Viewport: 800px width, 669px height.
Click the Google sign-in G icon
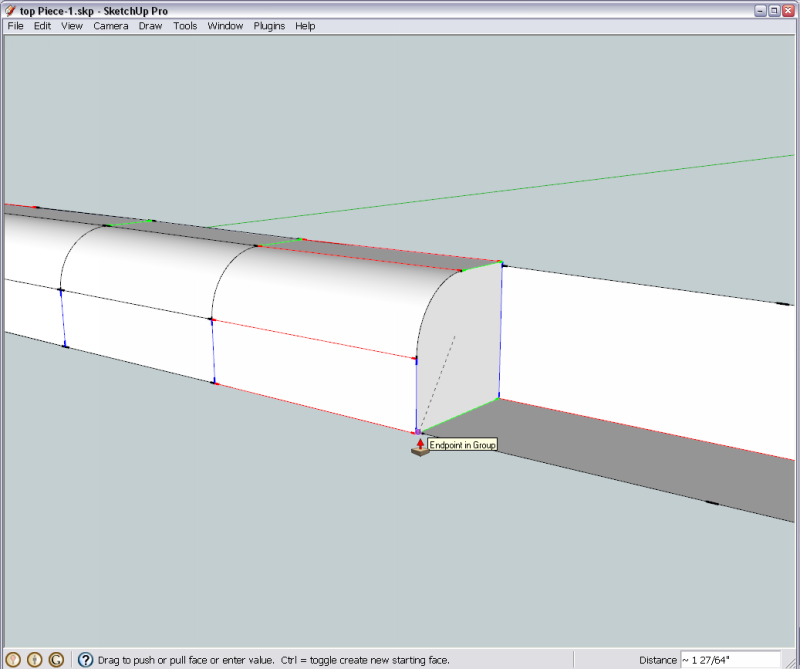coord(56,660)
